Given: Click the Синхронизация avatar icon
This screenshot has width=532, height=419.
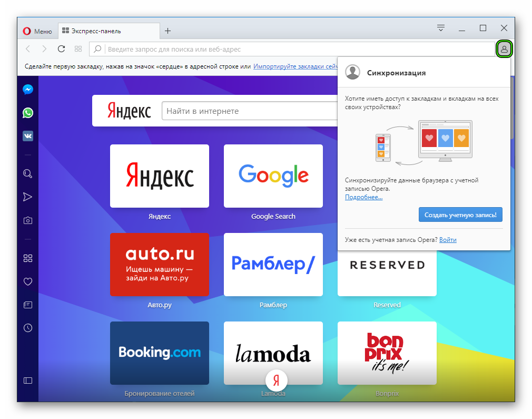Looking at the screenshot, I should (x=352, y=72).
